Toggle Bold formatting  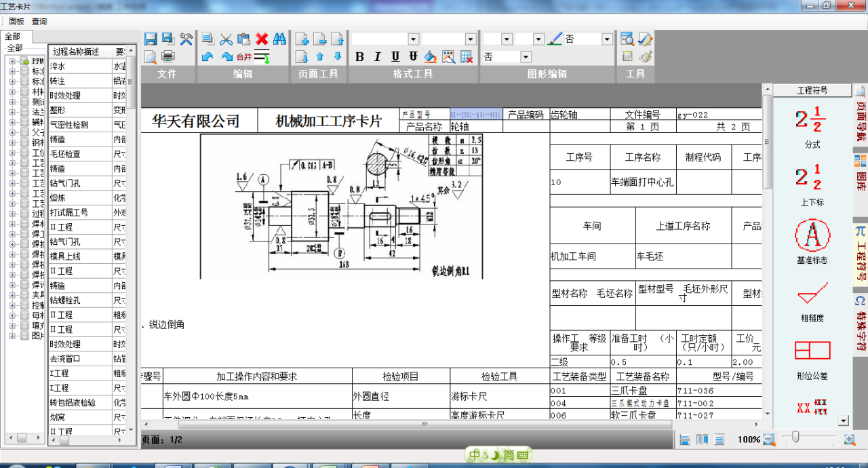360,56
